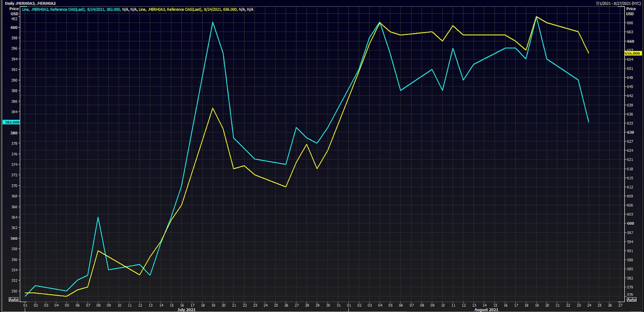This screenshot has height=312, width=644.
Task: Click the 600 value on right axis
Action: 630,223
